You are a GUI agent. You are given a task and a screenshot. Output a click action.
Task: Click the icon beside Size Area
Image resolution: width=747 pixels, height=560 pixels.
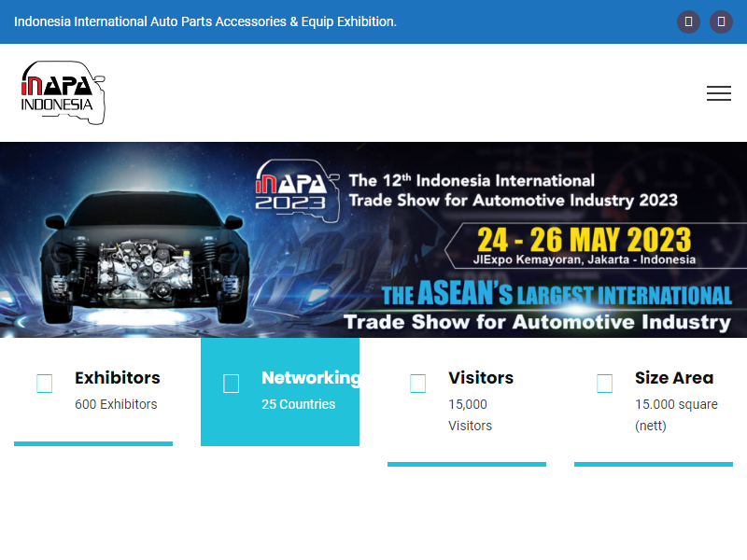pyautogui.click(x=604, y=384)
